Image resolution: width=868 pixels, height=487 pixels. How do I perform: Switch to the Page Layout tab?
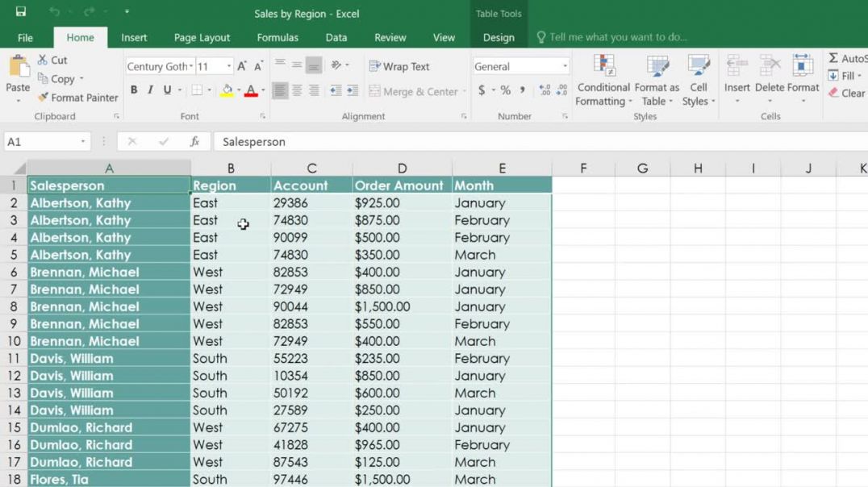tap(202, 38)
